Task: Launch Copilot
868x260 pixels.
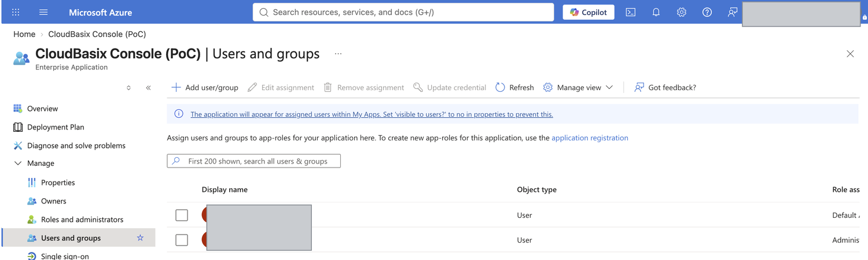Action: pyautogui.click(x=589, y=12)
